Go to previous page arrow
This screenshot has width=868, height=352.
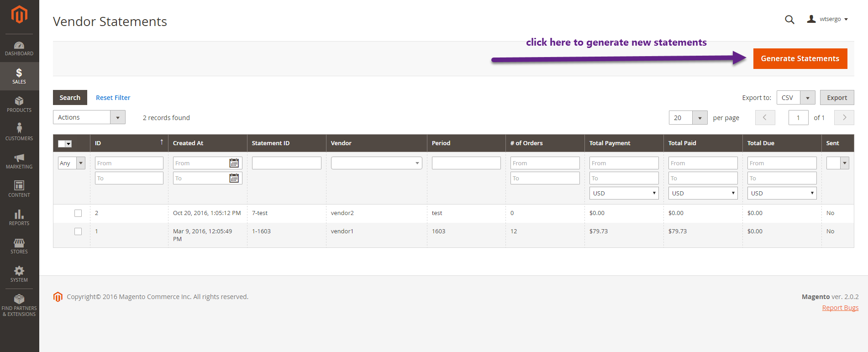coord(765,117)
